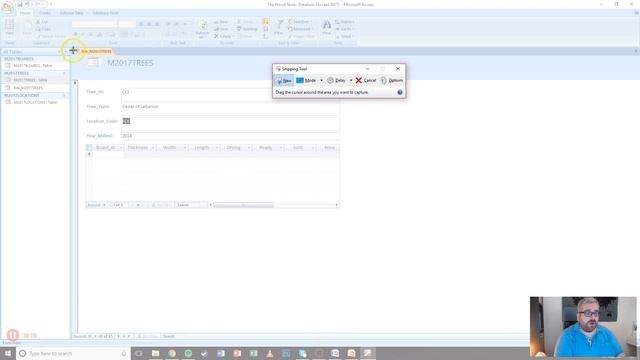
Task: Click the Sort Ascending icon
Action: pyautogui.click(x=265, y=22)
